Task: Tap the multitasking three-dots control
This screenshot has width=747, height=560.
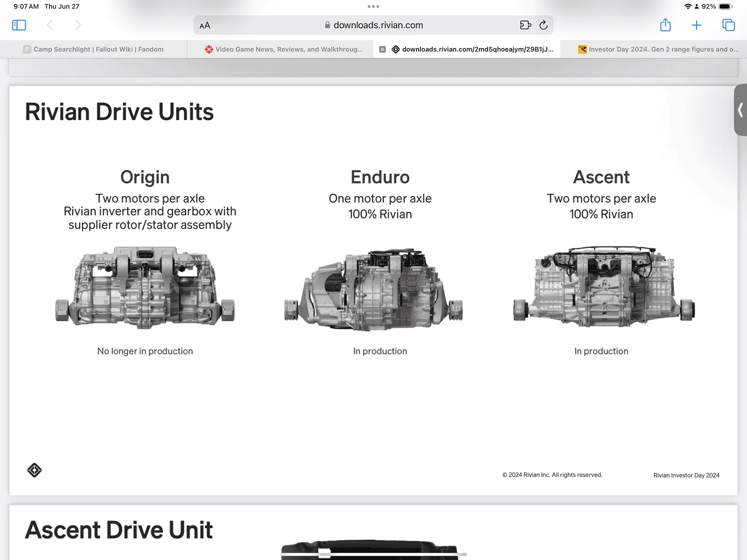Action: coord(373,6)
